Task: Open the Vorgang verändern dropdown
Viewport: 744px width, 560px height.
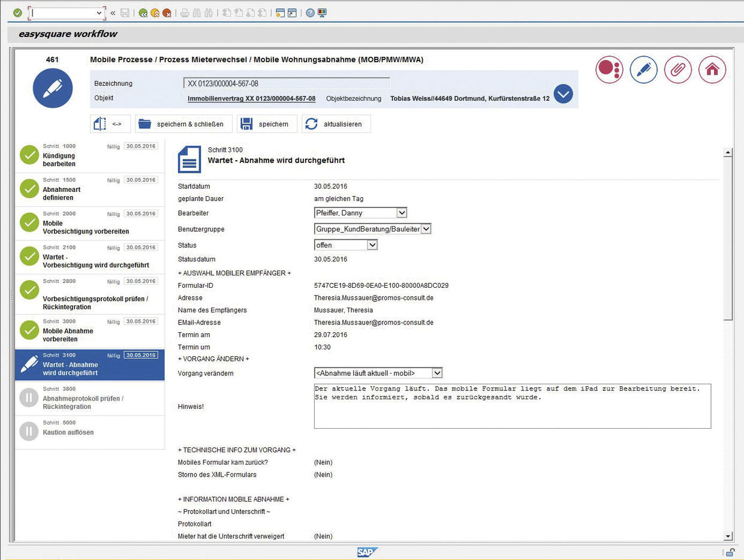Action: [437, 372]
